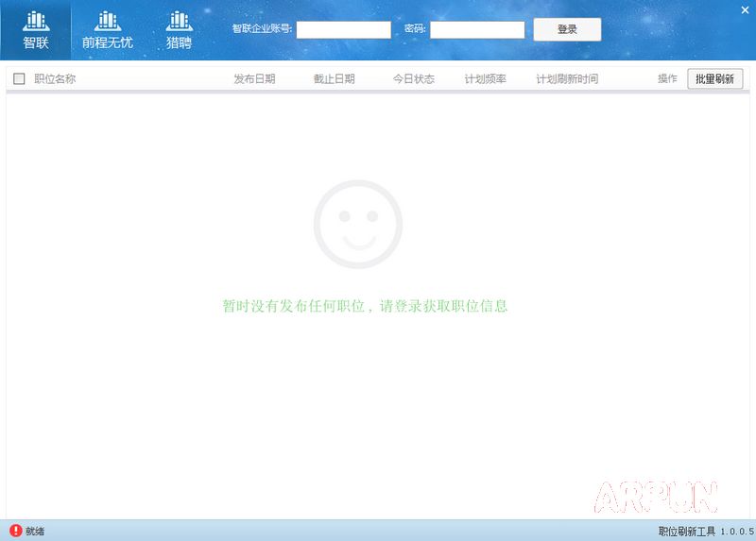Click the green 暂时没有发布任何职位 message

point(365,306)
